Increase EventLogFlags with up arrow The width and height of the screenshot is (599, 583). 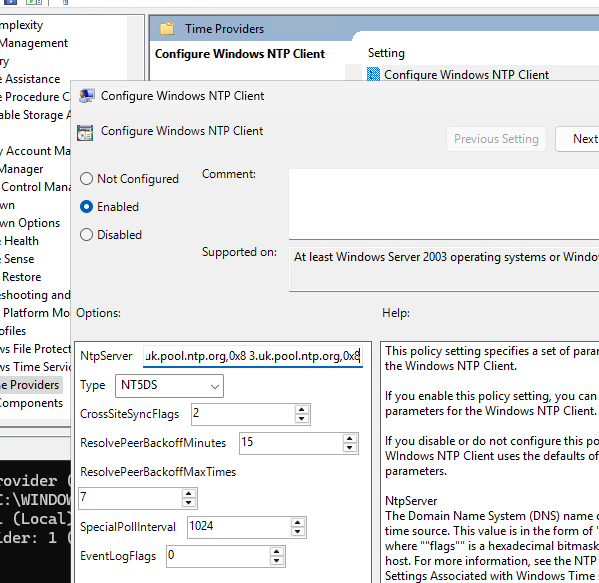[x=276, y=552]
